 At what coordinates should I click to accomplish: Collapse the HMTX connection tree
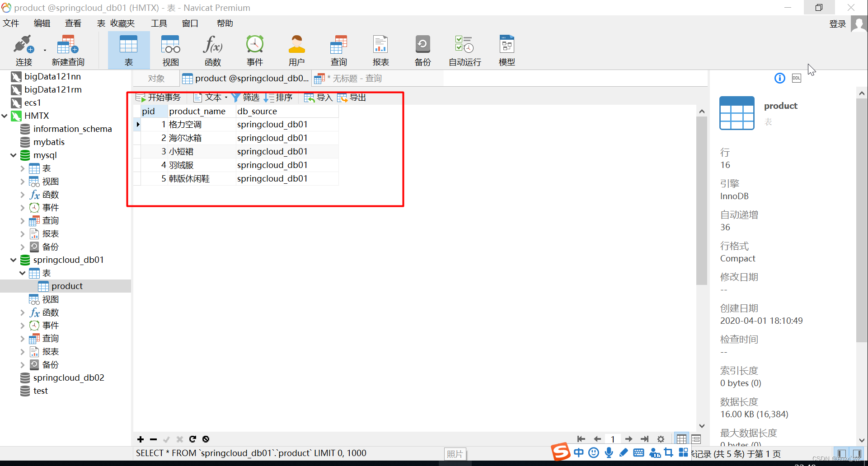click(5, 116)
